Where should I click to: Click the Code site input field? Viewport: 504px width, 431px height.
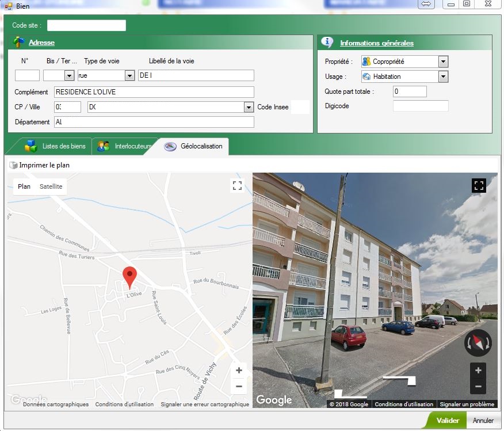point(86,25)
